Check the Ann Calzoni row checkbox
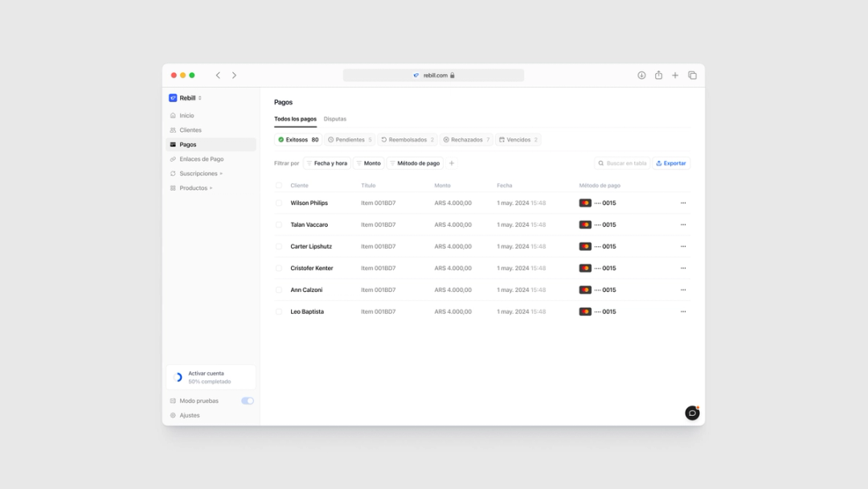Screen dimensions: 868x489 point(279,290)
